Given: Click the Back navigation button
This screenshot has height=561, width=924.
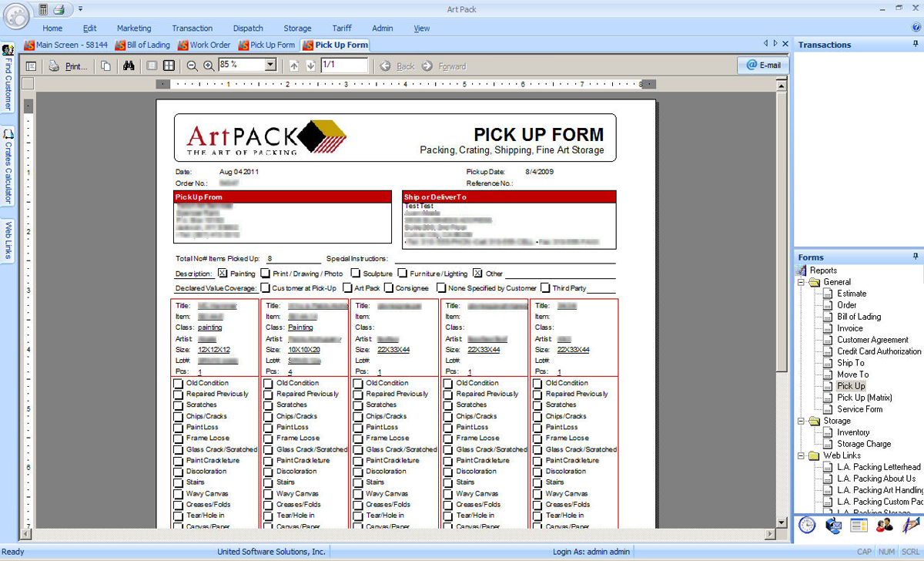Looking at the screenshot, I should coord(398,66).
